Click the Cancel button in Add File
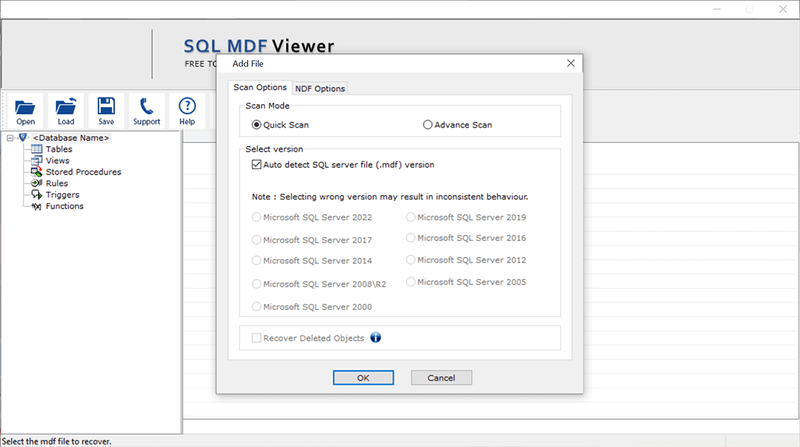This screenshot has width=800, height=447. [441, 378]
